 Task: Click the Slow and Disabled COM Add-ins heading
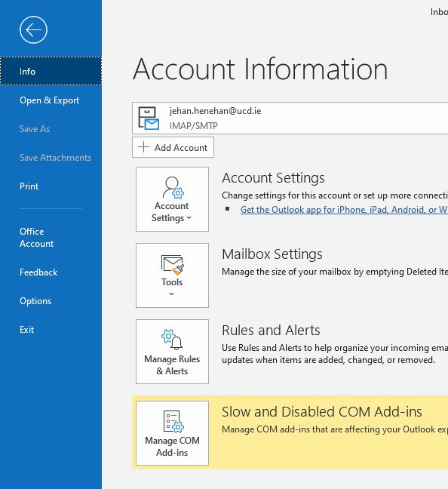click(x=322, y=412)
